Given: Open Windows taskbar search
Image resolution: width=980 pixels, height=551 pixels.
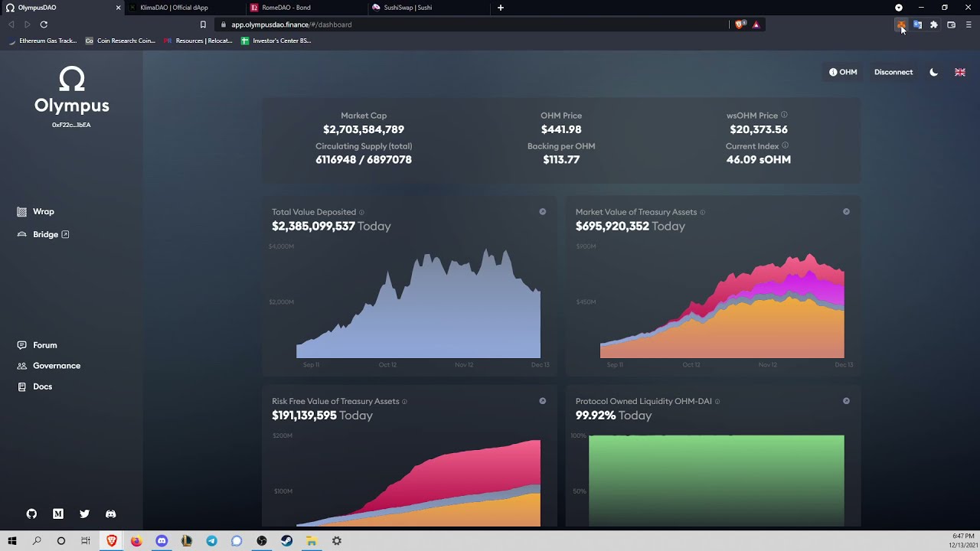Looking at the screenshot, I should pyautogui.click(x=37, y=541).
